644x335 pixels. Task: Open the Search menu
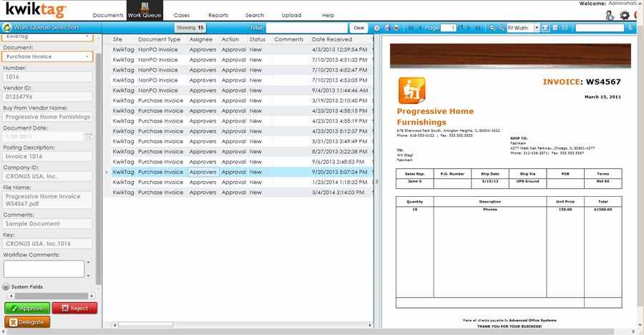(x=255, y=15)
